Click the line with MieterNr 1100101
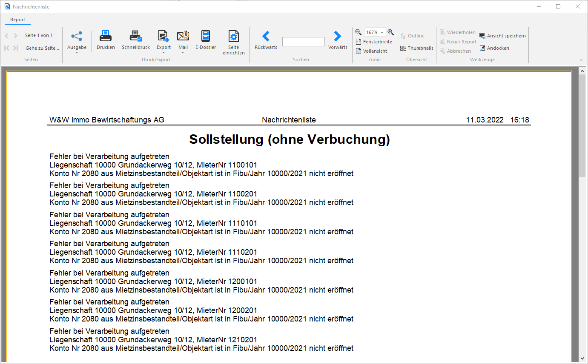Viewport: 588px width, 364px height. [153, 165]
